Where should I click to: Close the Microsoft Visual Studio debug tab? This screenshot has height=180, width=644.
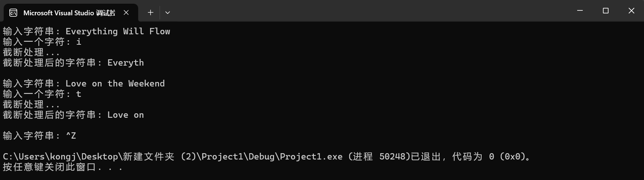click(126, 13)
